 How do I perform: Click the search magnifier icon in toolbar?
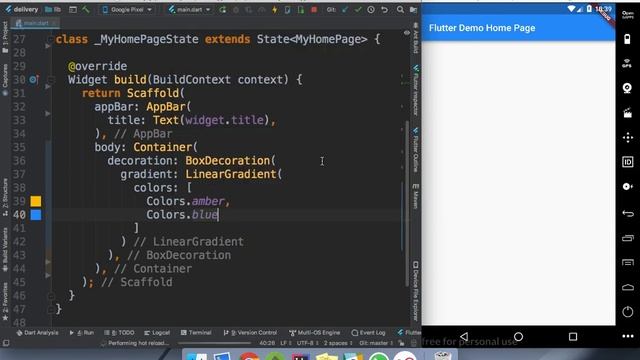pos(400,9)
